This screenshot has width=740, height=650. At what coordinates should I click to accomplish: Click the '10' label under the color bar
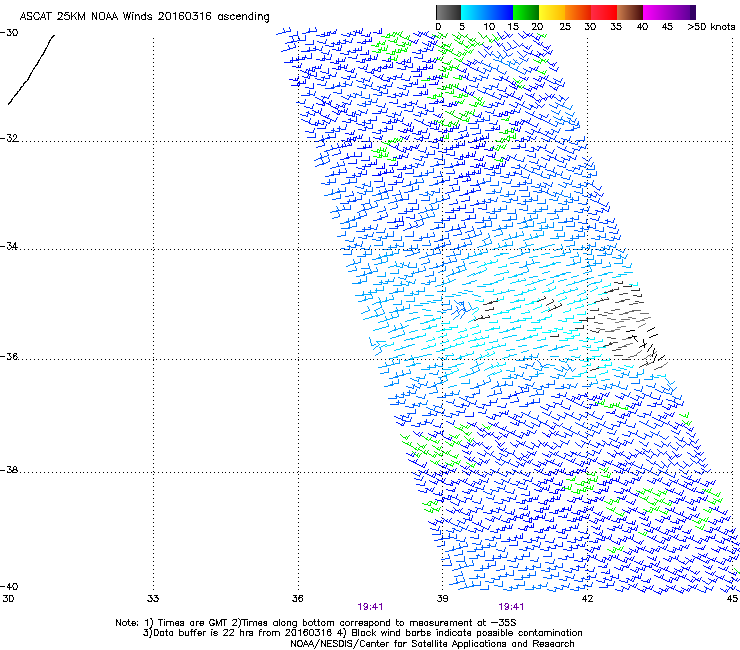(489, 27)
